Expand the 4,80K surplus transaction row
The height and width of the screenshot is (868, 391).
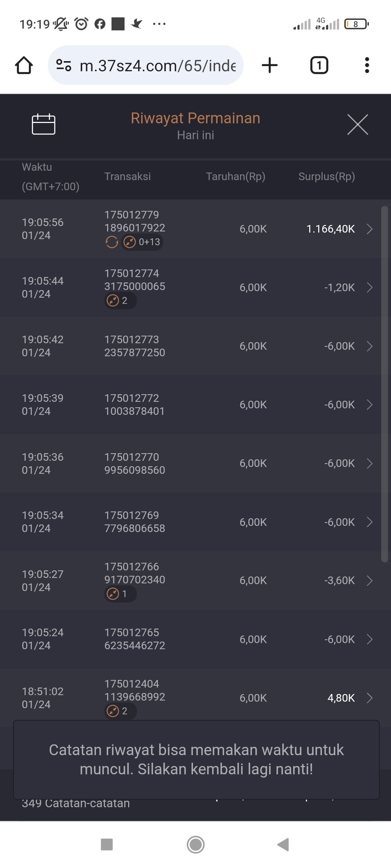click(369, 698)
